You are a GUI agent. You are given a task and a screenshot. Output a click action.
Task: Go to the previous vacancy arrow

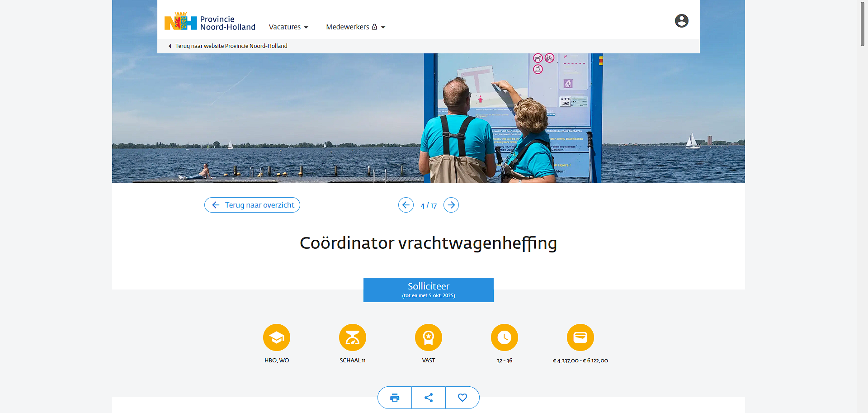[406, 205]
